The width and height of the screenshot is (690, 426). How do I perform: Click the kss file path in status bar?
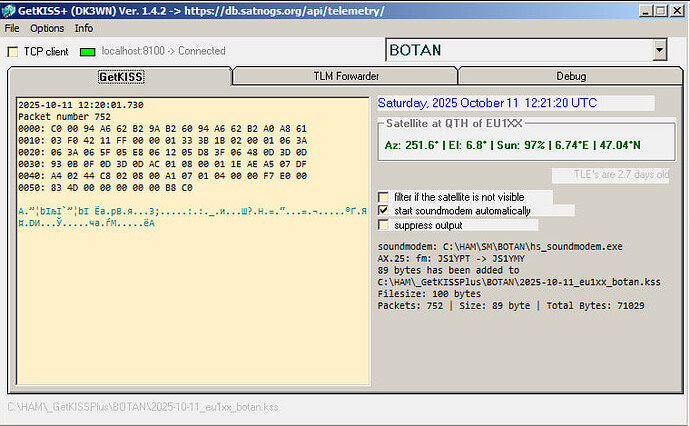point(143,407)
